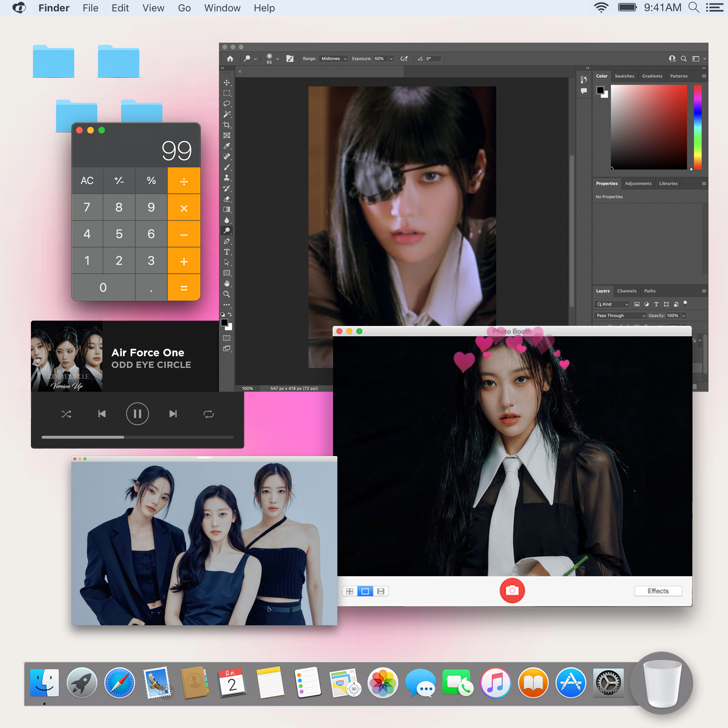The image size is (728, 728).
Task: Filter layers by pixel layers only
Action: click(637, 305)
